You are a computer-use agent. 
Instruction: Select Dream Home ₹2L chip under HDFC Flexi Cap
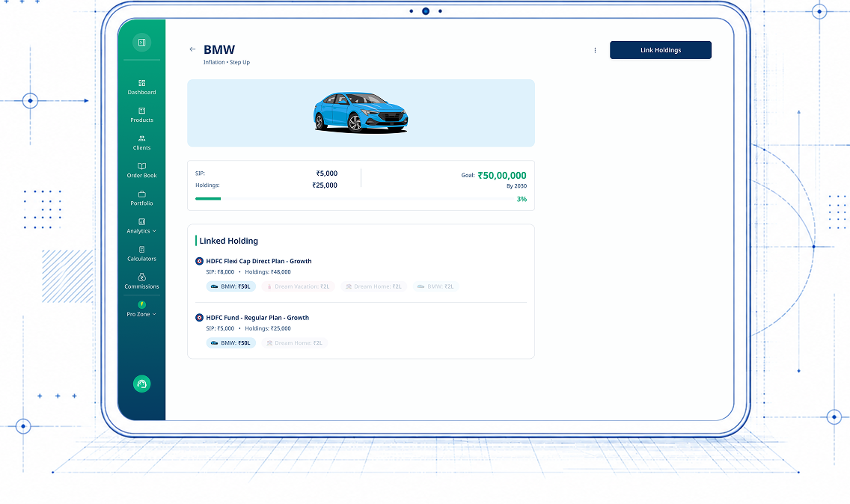coord(373,286)
